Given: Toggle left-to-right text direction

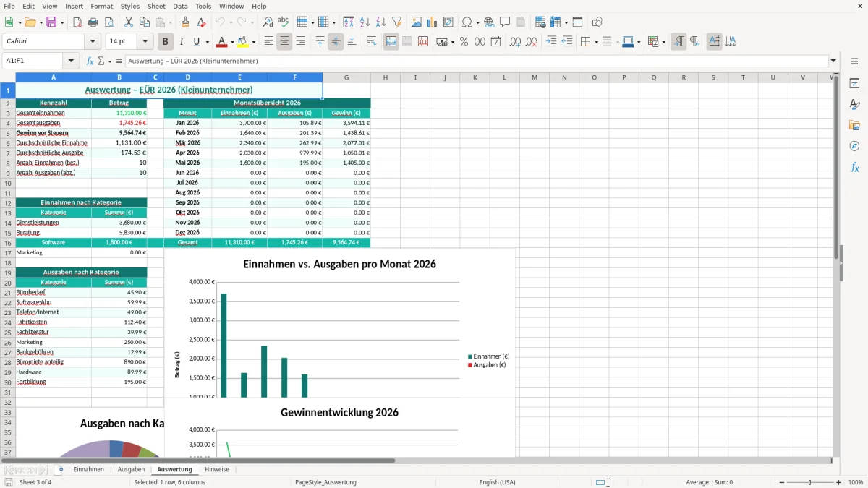Looking at the screenshot, I should point(678,42).
